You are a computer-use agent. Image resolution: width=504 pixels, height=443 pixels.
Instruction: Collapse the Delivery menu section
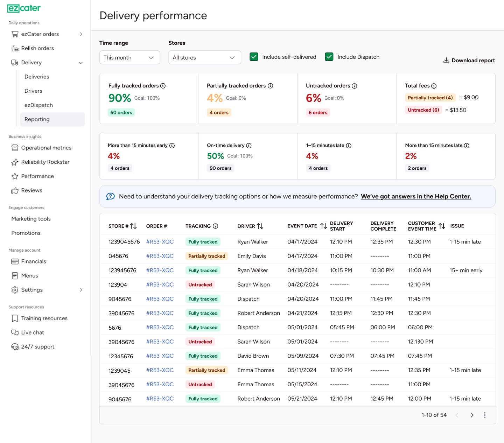(x=81, y=63)
